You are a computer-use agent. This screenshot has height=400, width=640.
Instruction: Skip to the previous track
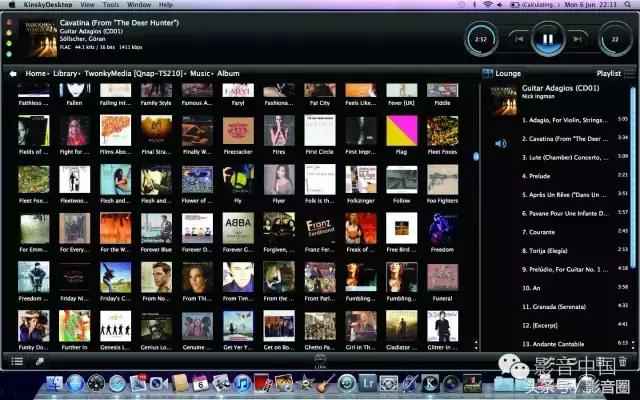point(519,39)
